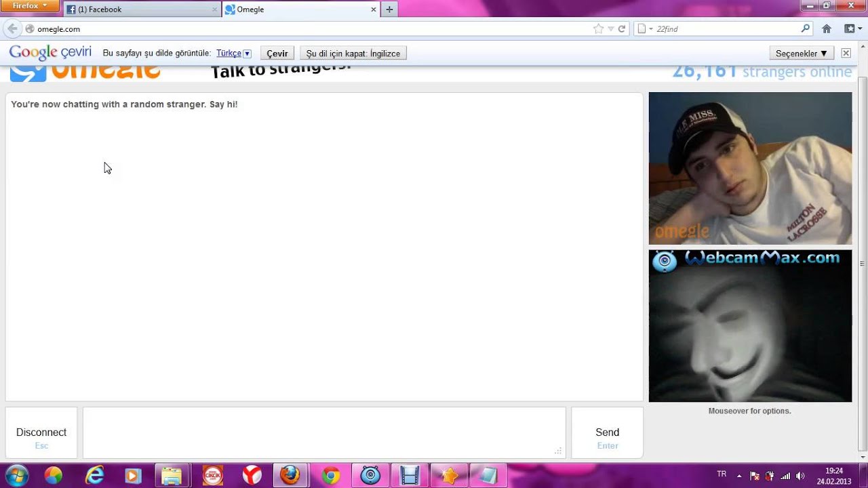Open the film strip video app
The image size is (868, 488).
click(x=410, y=476)
